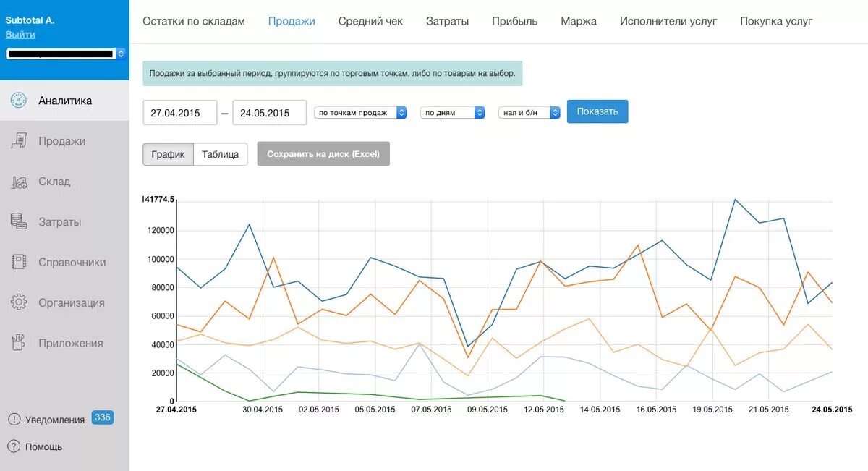The width and height of the screenshot is (868, 471).
Task: Open the Справочники section
Action: (x=64, y=262)
